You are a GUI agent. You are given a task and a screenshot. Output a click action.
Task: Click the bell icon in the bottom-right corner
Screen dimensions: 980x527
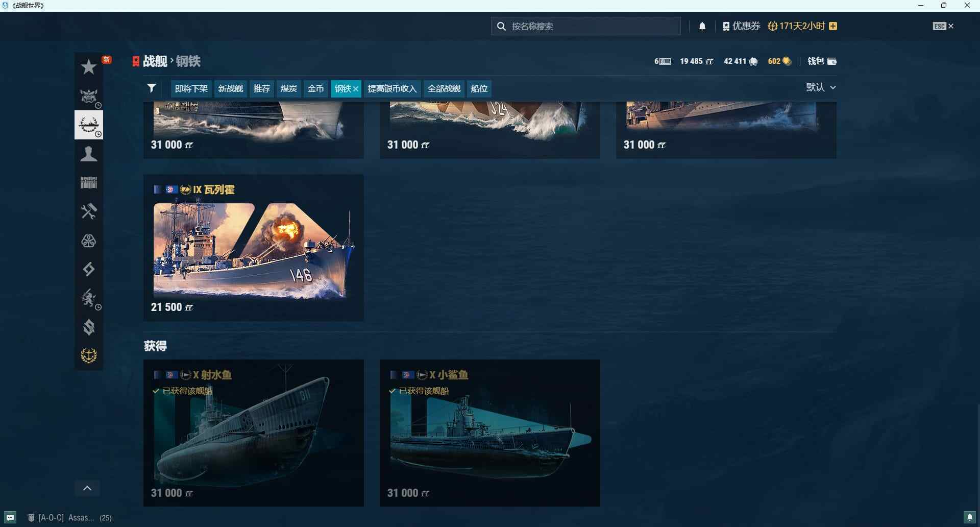pos(970,517)
